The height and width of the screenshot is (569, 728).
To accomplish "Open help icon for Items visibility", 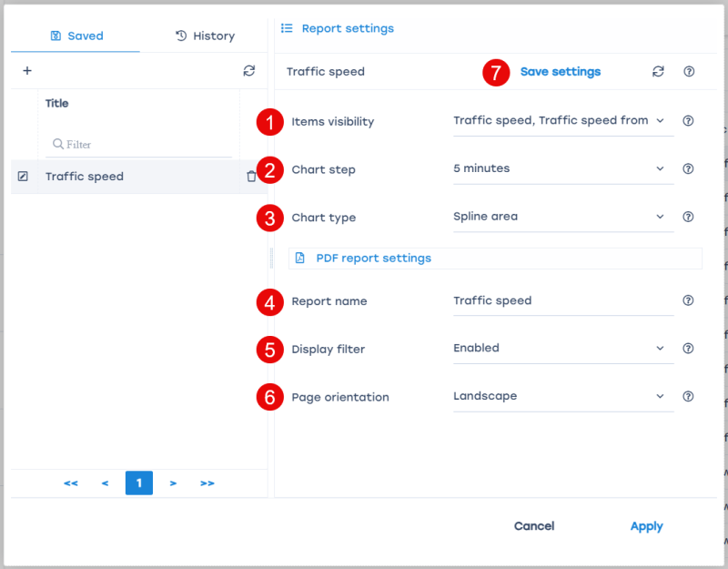I will 688,120.
